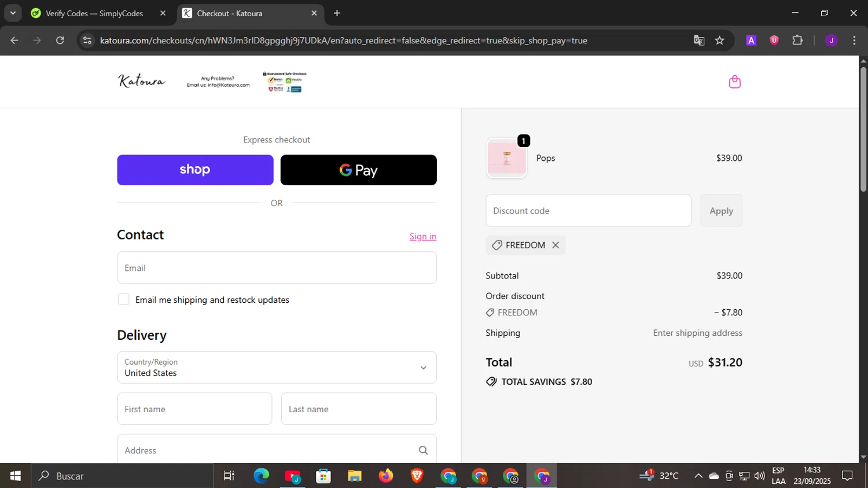868x488 pixels.
Task: Open the purple A extension icon
Action: pyautogui.click(x=751, y=41)
